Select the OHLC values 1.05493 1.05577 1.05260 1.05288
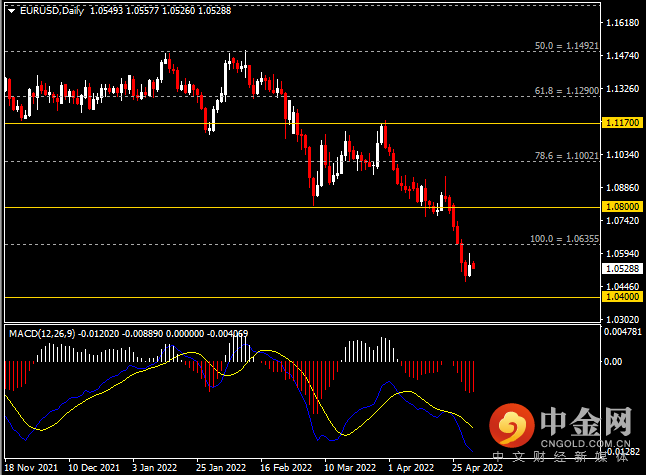Image resolution: width=646 pixels, height=475 pixels. [161, 11]
